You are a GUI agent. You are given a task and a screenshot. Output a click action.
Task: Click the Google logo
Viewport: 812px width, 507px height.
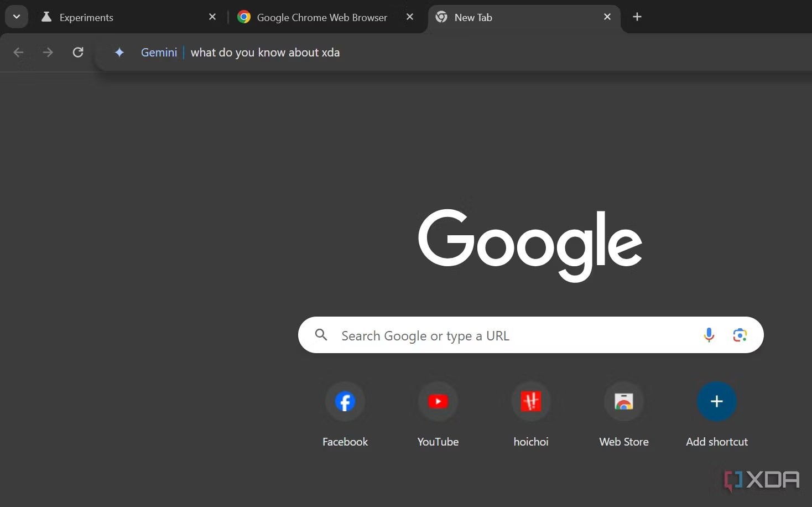[530, 245]
